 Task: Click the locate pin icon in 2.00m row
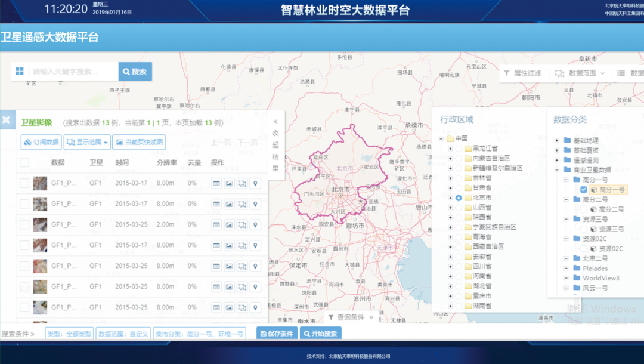click(x=255, y=225)
